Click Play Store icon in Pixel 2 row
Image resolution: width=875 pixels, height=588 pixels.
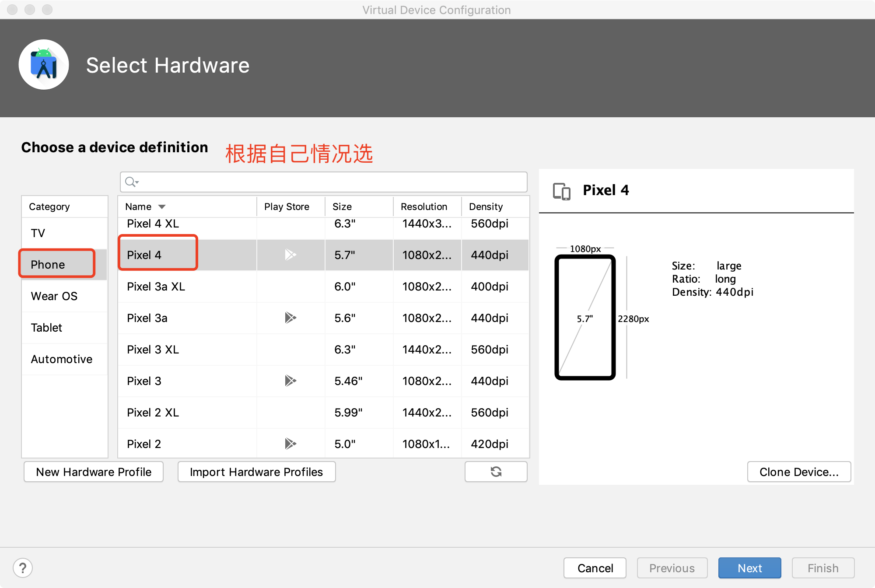(290, 444)
